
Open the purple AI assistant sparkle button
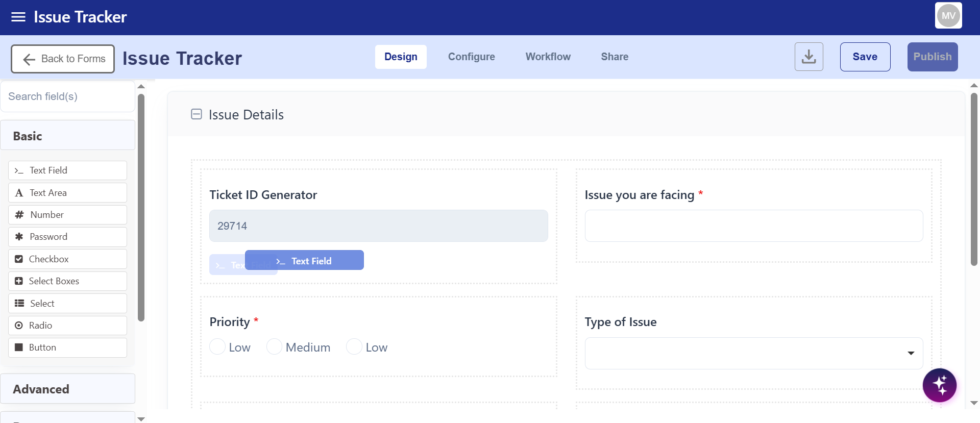coord(939,385)
